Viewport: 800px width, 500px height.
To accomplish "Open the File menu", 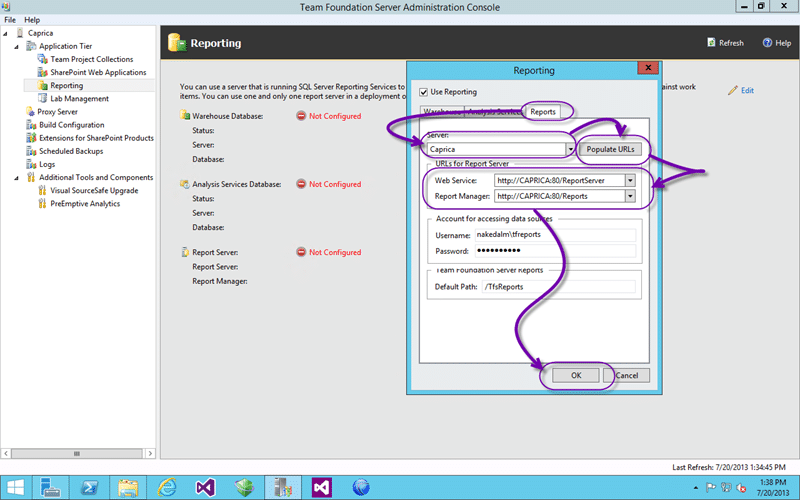I will pos(10,20).
